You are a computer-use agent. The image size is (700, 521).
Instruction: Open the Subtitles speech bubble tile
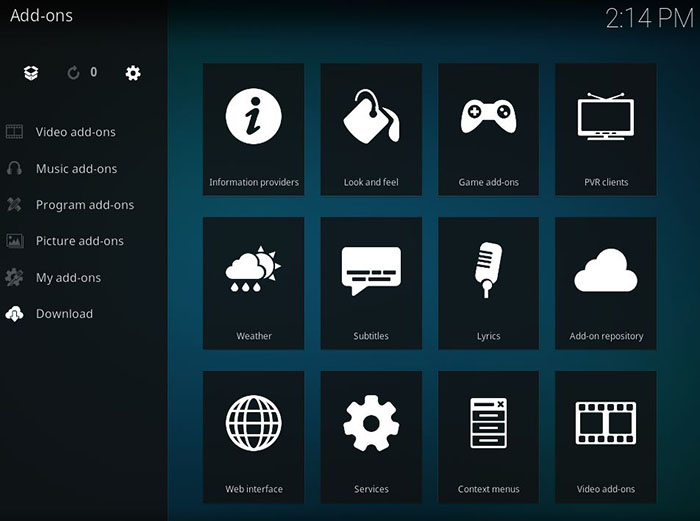371,283
